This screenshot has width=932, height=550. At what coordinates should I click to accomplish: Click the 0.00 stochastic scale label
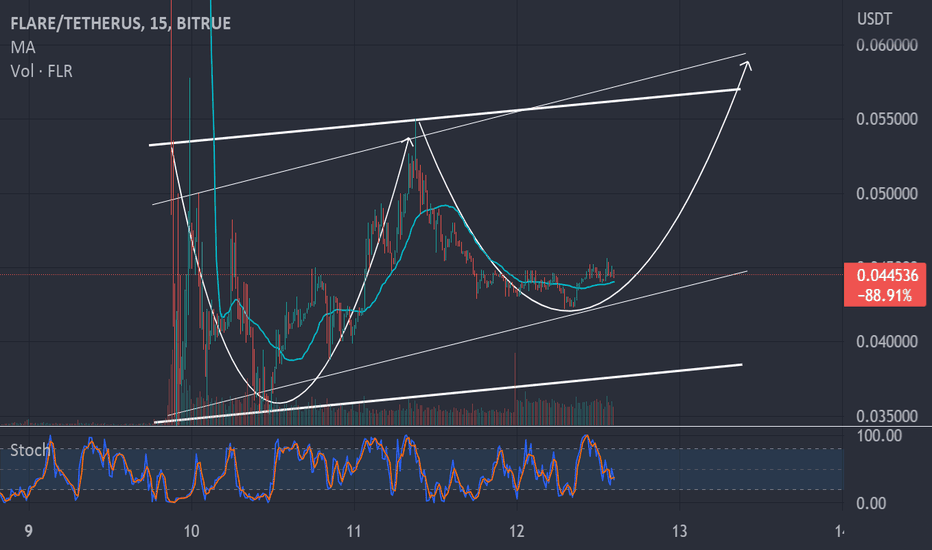tap(871, 504)
